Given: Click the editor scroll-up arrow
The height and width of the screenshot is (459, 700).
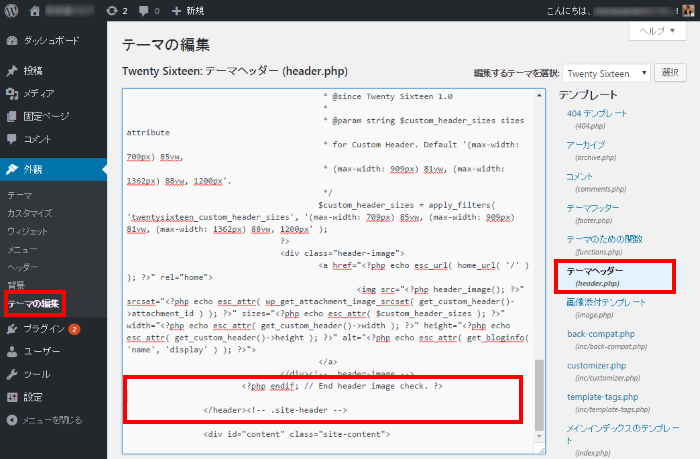Looking at the screenshot, I should [x=539, y=95].
